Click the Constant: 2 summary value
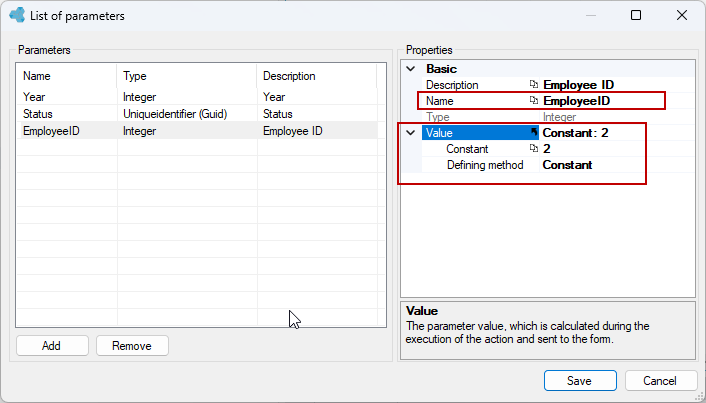 pyautogui.click(x=575, y=133)
